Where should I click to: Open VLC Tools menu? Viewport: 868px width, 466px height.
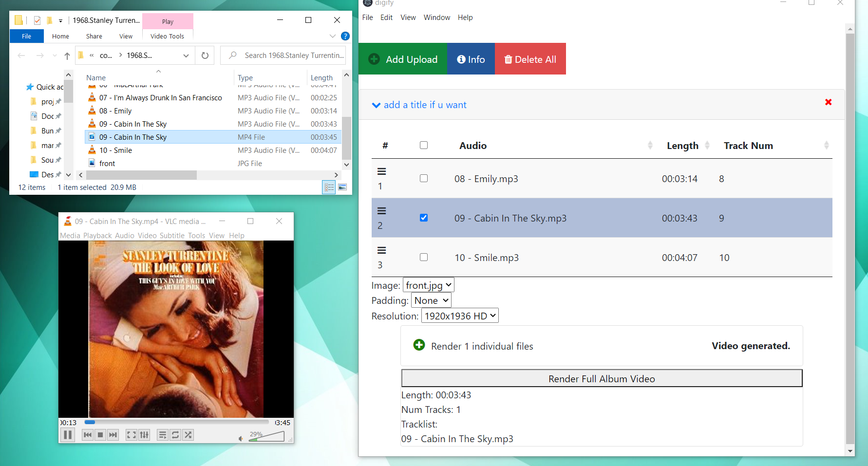pos(197,235)
